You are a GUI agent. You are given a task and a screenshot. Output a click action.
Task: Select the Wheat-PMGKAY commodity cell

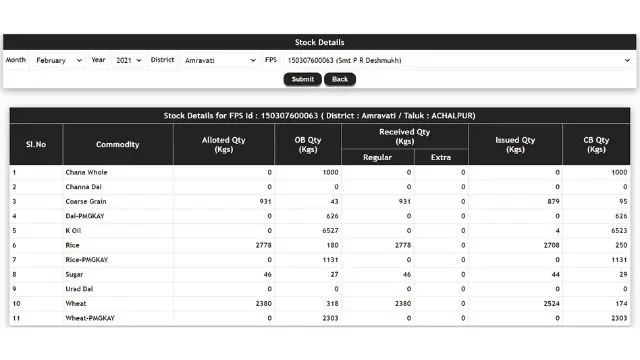[x=118, y=318]
